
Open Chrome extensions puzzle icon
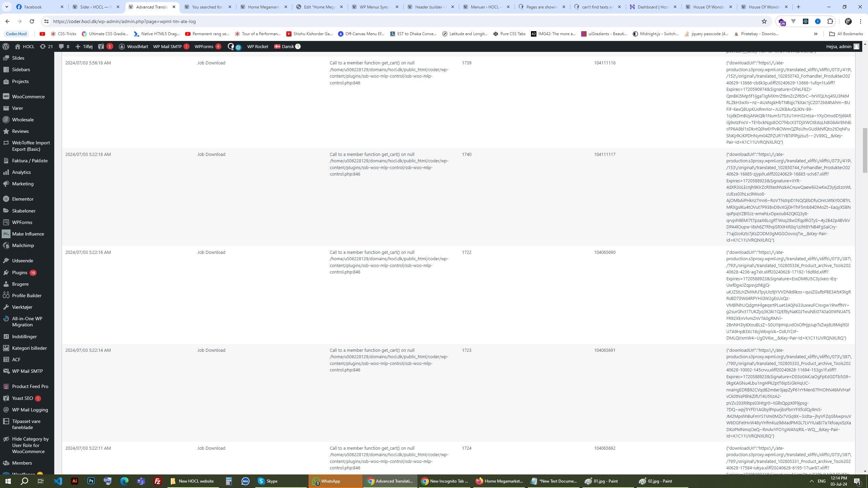click(x=830, y=21)
